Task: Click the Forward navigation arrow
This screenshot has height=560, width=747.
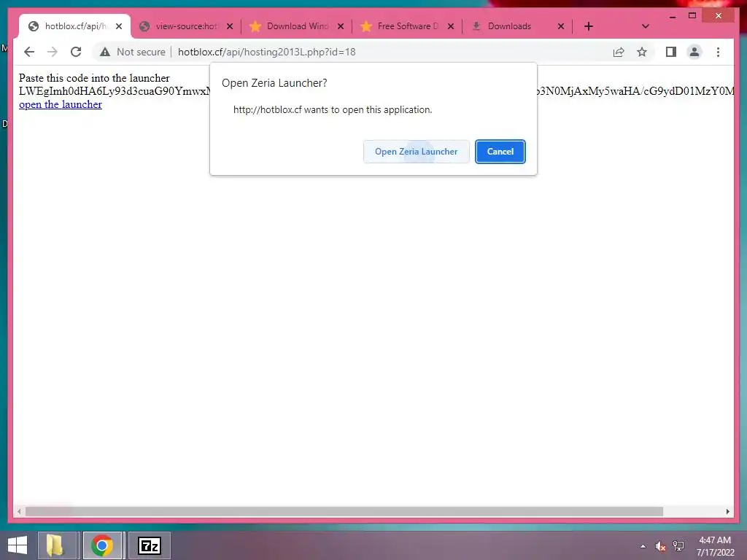Action: pos(53,52)
